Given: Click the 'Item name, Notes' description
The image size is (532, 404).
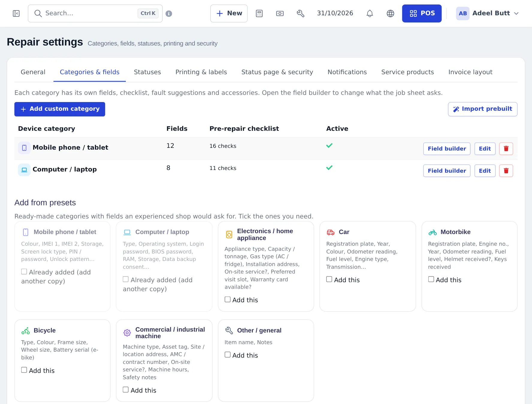Looking at the screenshot, I should point(248,342).
